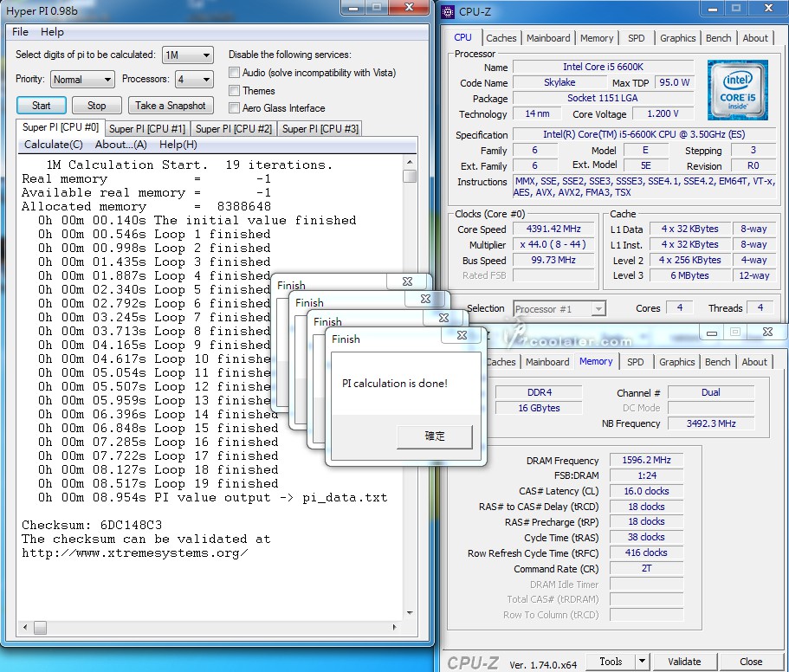Click the Loop 19 finished log line

tap(158, 484)
